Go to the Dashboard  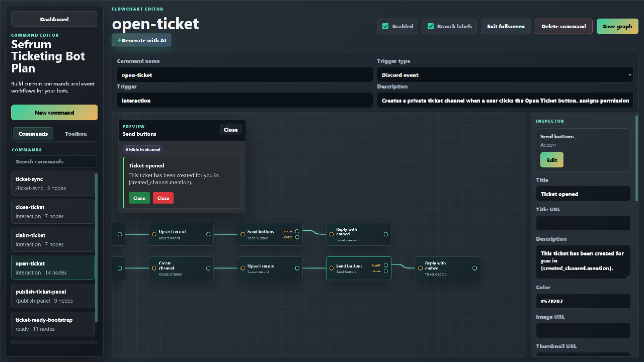(54, 19)
